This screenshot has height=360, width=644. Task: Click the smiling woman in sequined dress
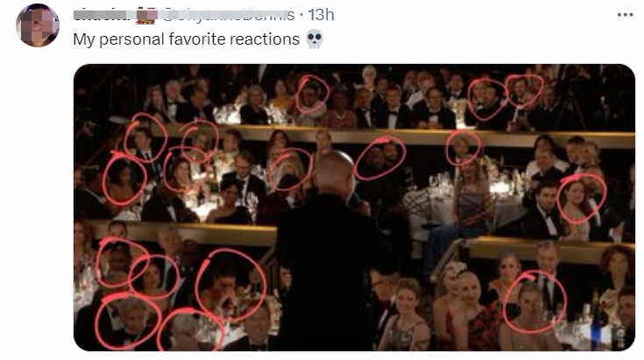[x=405, y=316]
